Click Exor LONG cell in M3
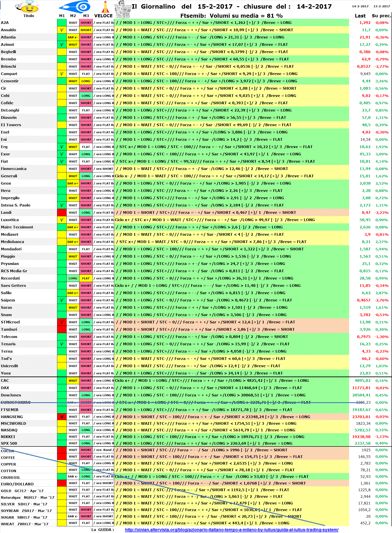Image resolution: width=392 pixels, height=533 pixels. (x=86, y=154)
